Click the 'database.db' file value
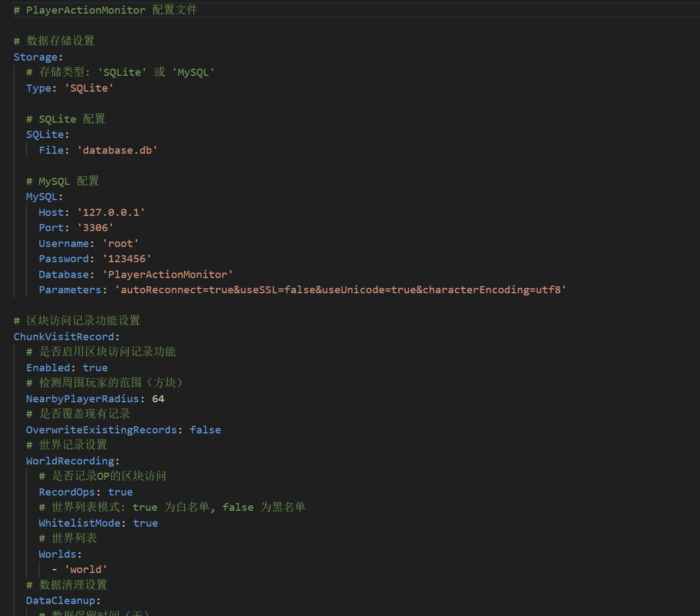 [x=117, y=150]
